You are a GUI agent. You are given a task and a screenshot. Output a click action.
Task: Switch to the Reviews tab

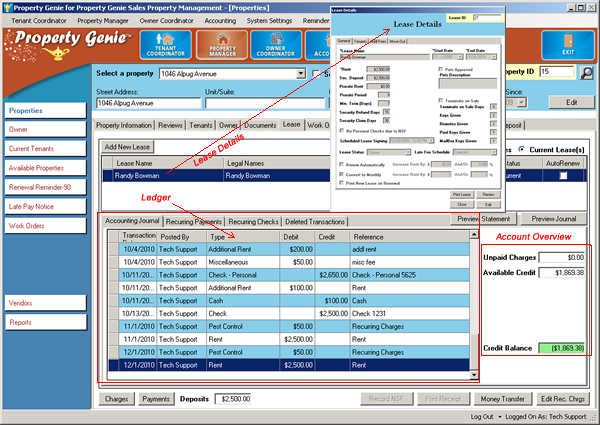[x=170, y=125]
